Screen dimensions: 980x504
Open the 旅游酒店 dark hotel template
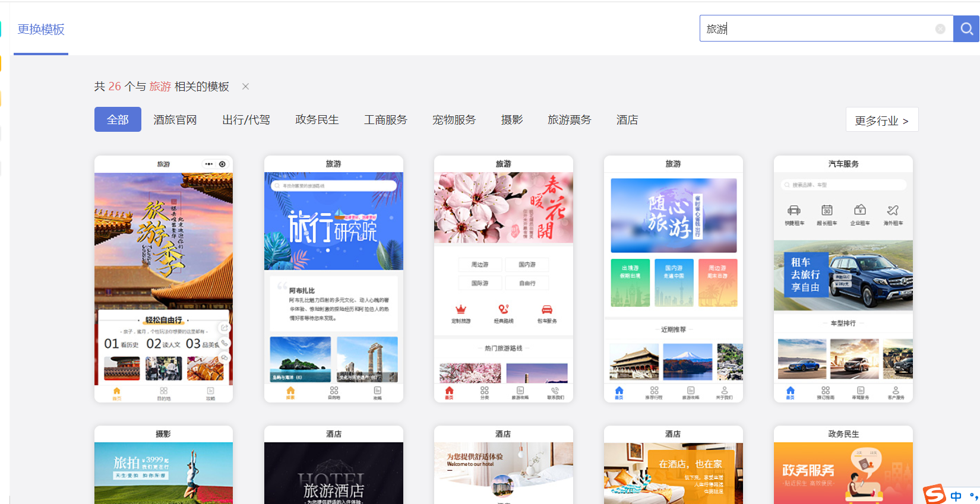tap(334, 465)
